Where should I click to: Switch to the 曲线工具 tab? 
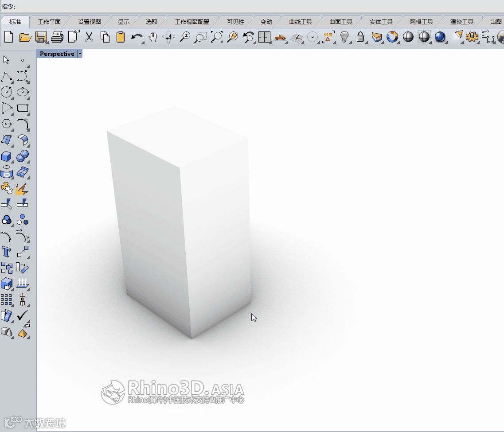(301, 22)
